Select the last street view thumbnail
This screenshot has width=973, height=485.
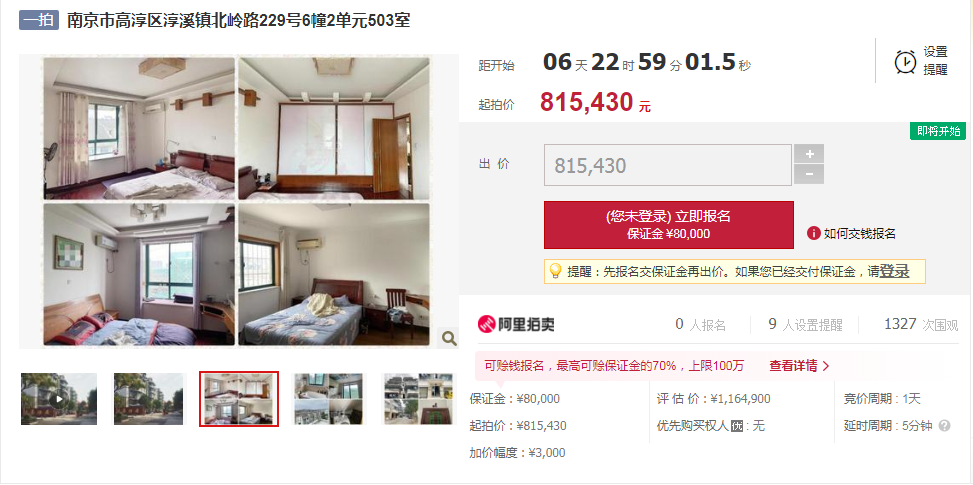point(419,399)
